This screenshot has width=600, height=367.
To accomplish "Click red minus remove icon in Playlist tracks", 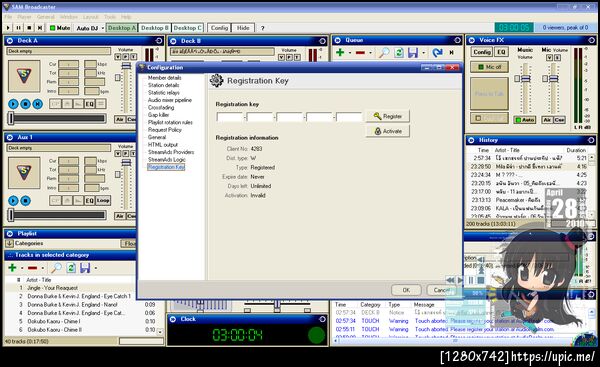I will point(33,268).
